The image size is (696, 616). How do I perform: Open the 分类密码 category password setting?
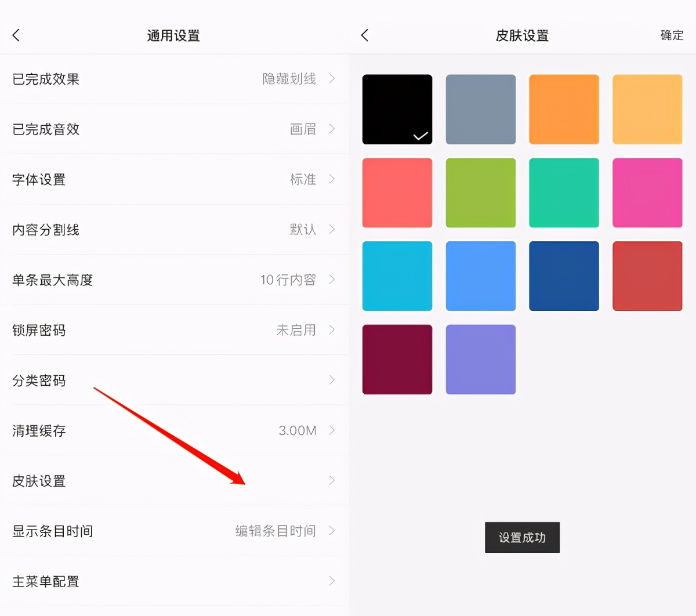174,381
